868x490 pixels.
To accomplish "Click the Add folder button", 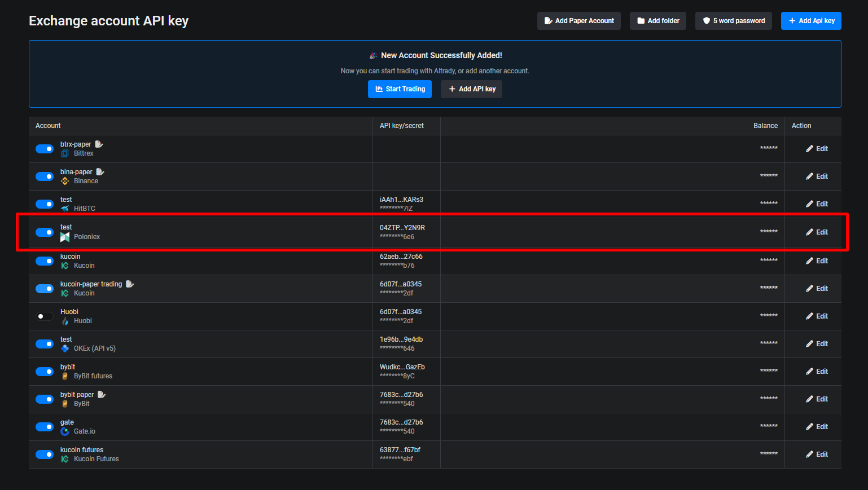I will [x=658, y=21].
